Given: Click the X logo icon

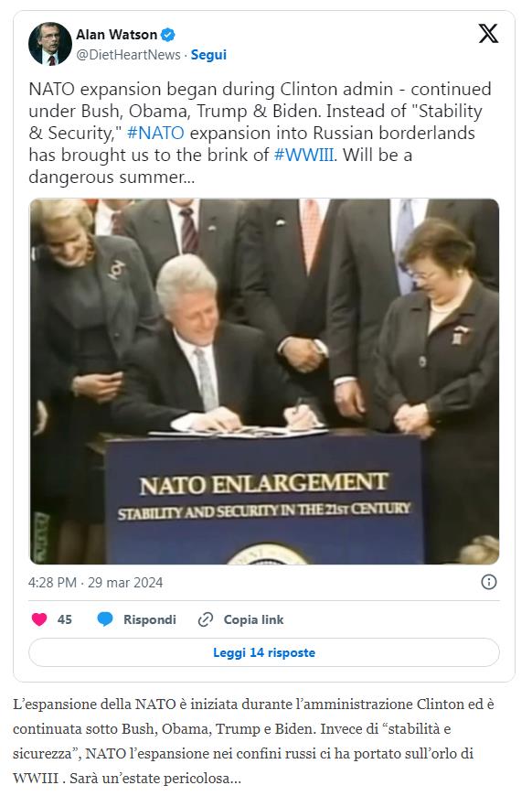Looking at the screenshot, I should [x=488, y=34].
